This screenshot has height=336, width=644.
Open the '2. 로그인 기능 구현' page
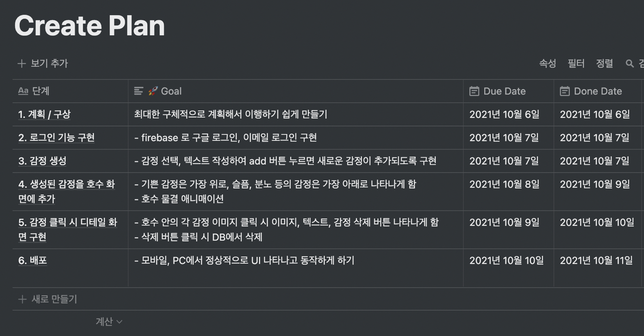pos(56,138)
